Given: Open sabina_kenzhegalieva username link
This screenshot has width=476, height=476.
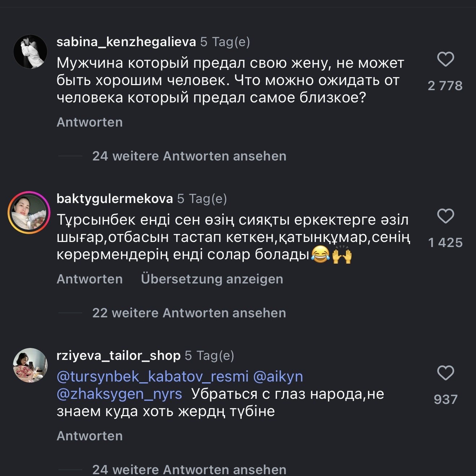Looking at the screenshot, I should [126, 42].
